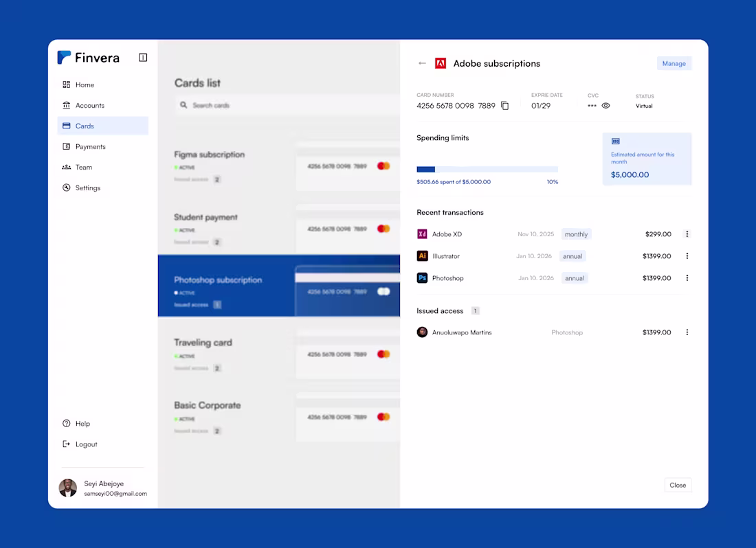Click the Nov 10, 2025 date
756x548 pixels.
click(535, 234)
